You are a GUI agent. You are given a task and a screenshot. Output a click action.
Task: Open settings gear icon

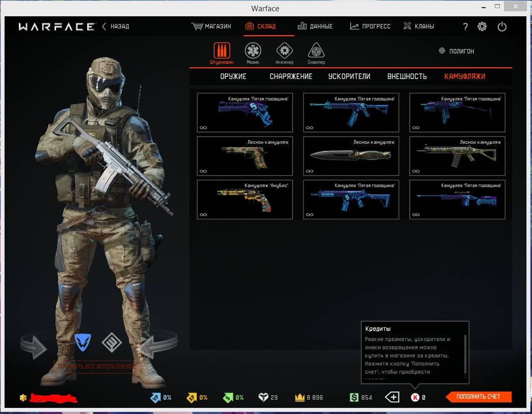(482, 27)
